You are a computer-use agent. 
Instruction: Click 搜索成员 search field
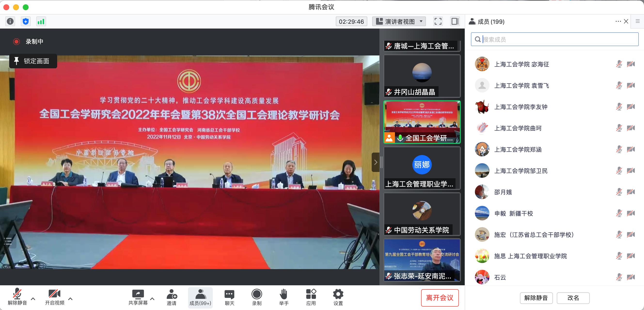pos(555,39)
